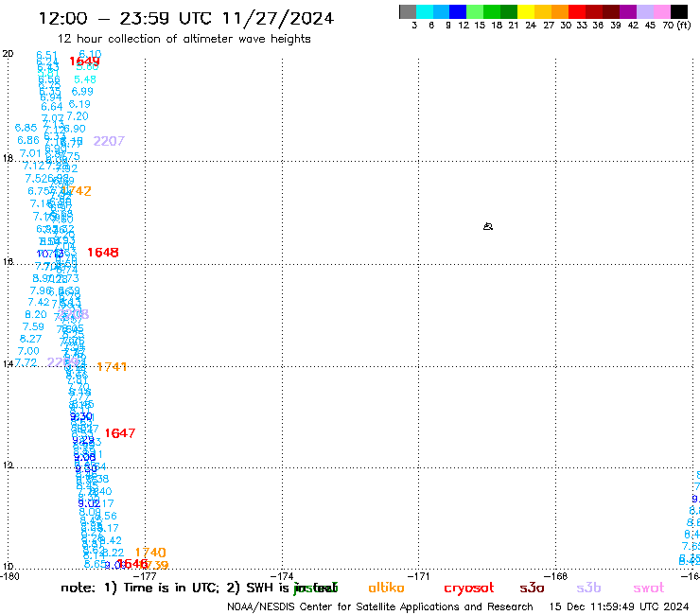Click the longitude axis label -174
The image size is (700, 615).
[x=283, y=576]
